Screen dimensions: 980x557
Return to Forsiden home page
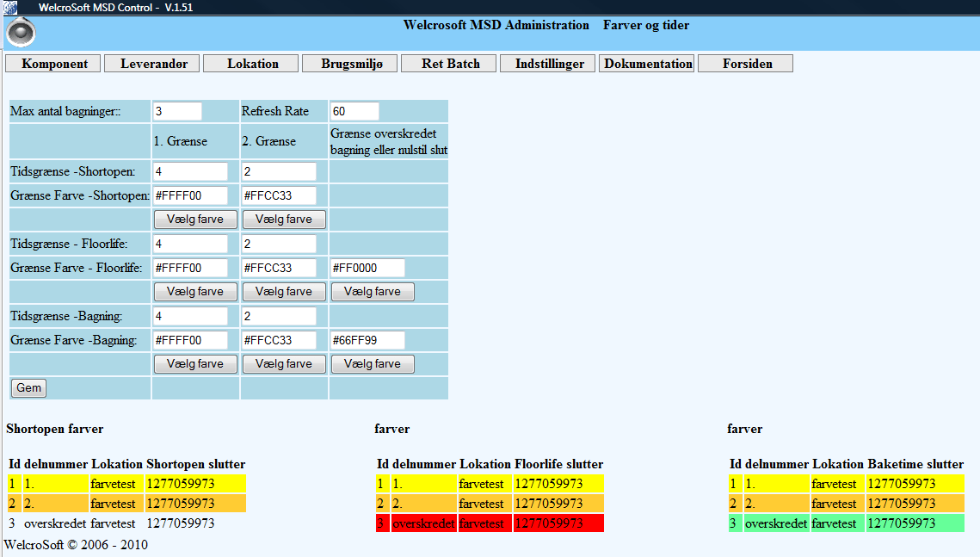click(x=746, y=64)
